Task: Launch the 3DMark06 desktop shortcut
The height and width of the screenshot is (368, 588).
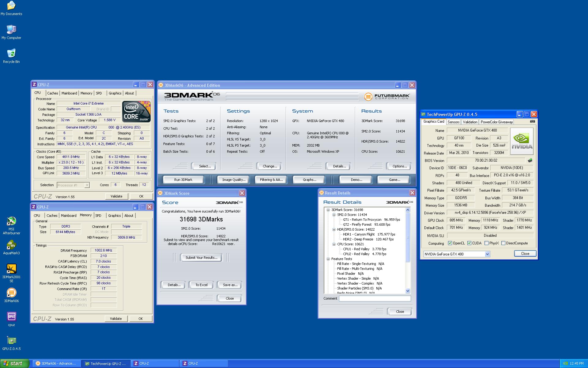Action: click(11, 296)
